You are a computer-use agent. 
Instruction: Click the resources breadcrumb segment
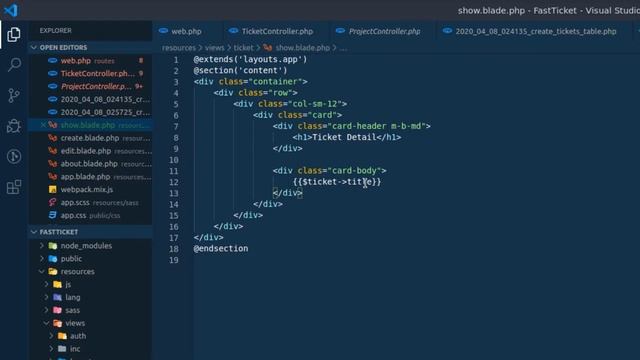click(179, 48)
